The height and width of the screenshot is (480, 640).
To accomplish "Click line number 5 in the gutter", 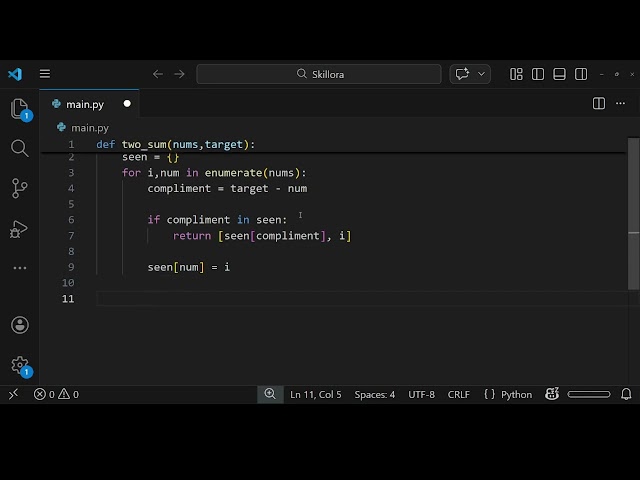I will [71, 204].
